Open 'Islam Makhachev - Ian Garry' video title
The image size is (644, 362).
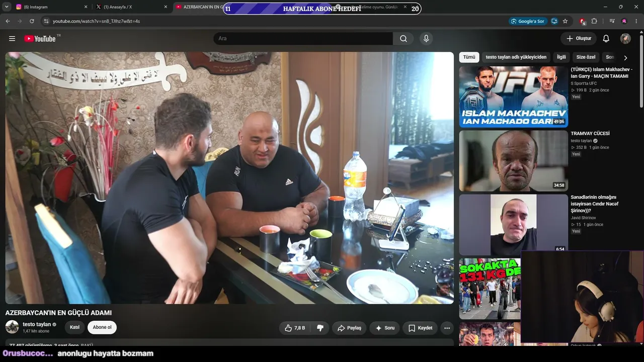(602, 73)
